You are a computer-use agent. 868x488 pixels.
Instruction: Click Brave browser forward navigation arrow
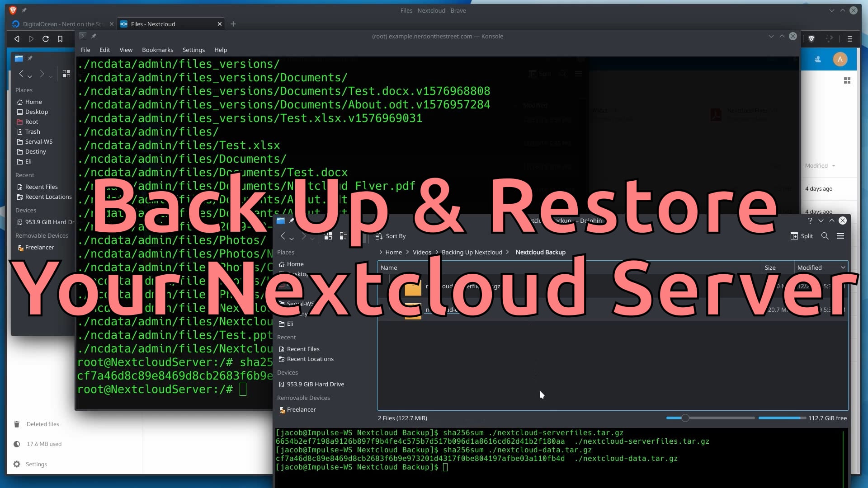(x=31, y=39)
